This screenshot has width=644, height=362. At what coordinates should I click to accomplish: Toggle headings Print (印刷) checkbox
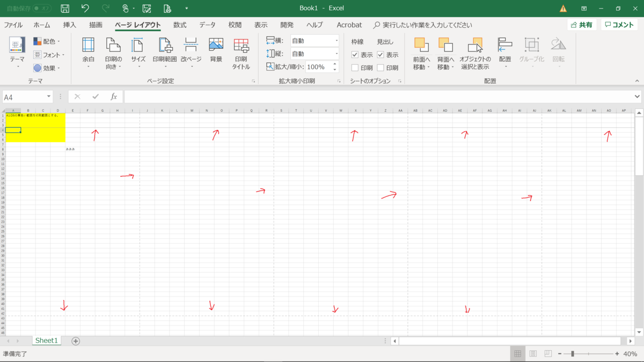[x=380, y=68]
